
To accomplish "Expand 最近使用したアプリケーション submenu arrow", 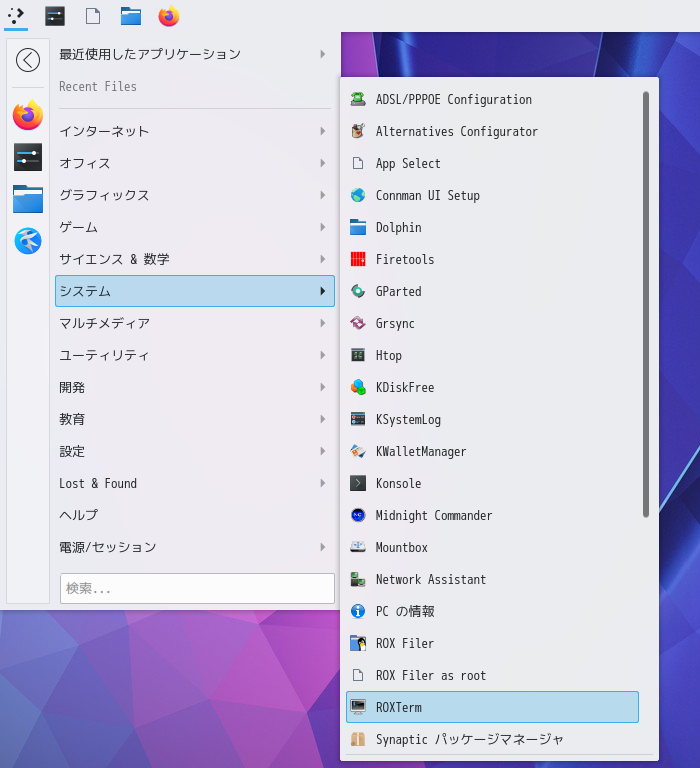I will [x=323, y=54].
